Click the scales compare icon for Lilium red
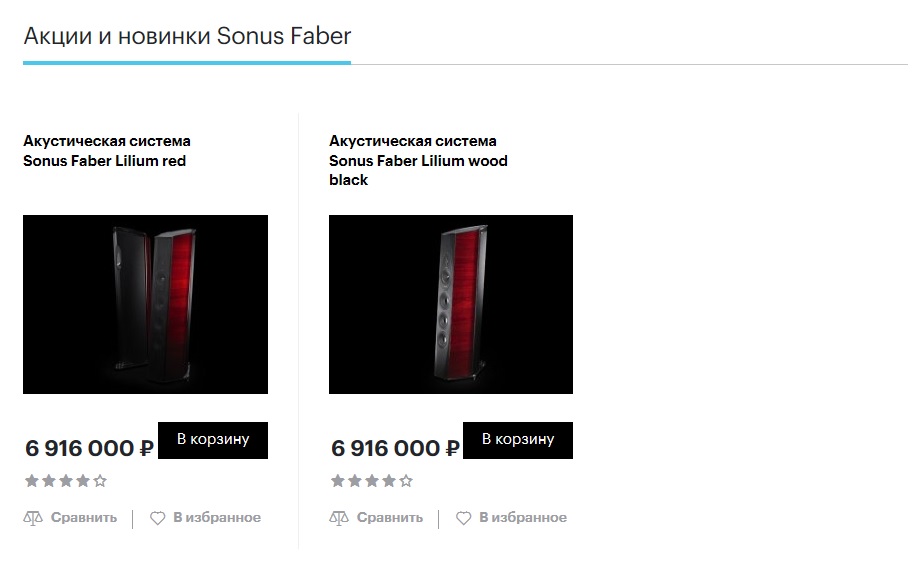Screen dimensions: 923x575 coord(33,518)
